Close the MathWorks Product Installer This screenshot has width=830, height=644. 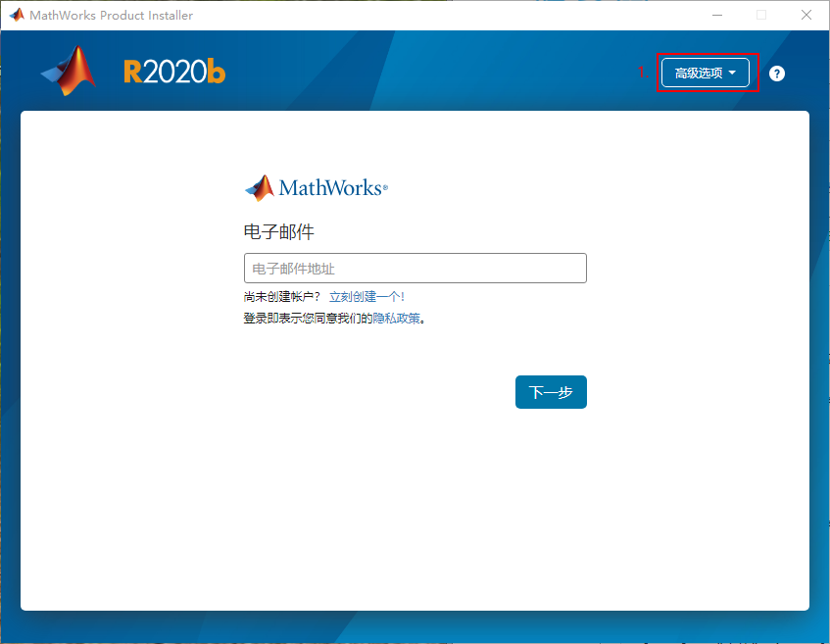[x=806, y=15]
